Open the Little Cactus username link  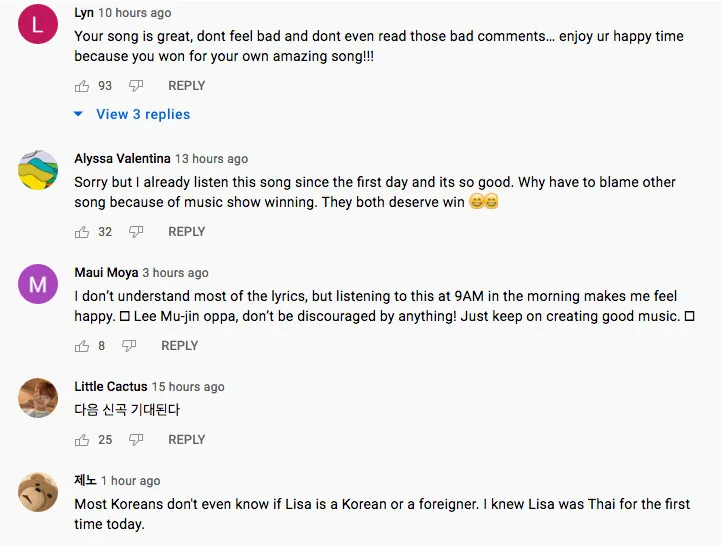110,387
